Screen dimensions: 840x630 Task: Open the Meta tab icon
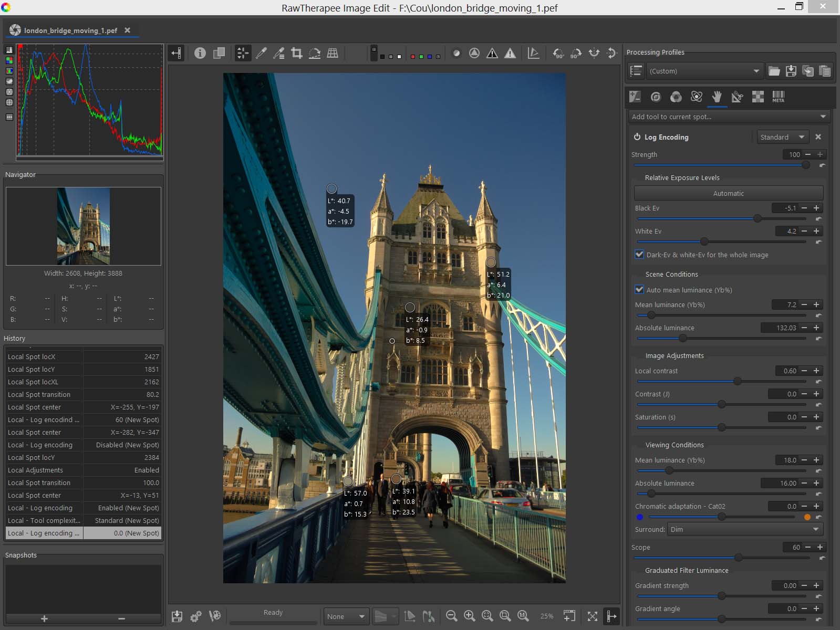(x=778, y=97)
